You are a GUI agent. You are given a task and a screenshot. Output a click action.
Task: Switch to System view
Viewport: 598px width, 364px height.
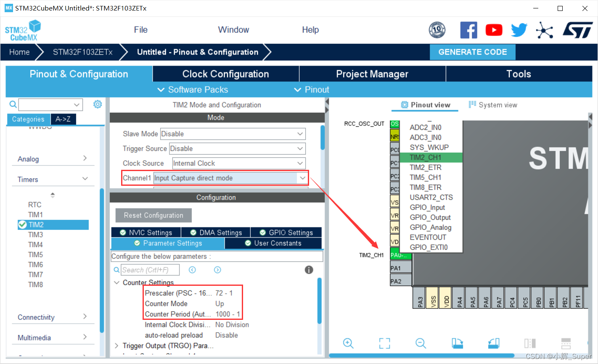493,105
